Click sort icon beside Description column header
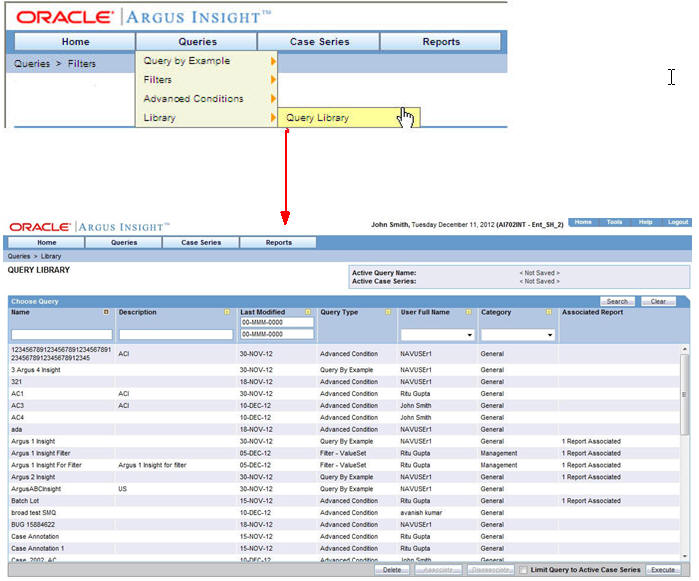 pyautogui.click(x=227, y=312)
